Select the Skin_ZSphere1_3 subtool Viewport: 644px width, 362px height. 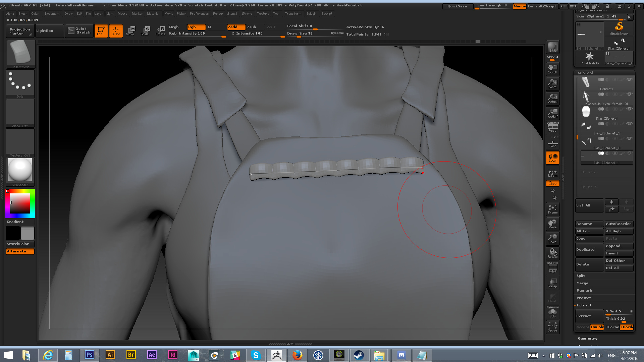coord(607,143)
